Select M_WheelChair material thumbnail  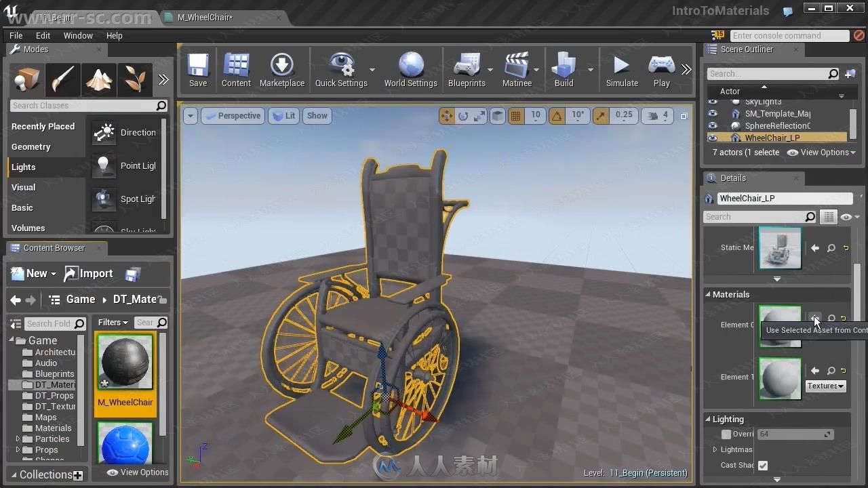pos(125,362)
